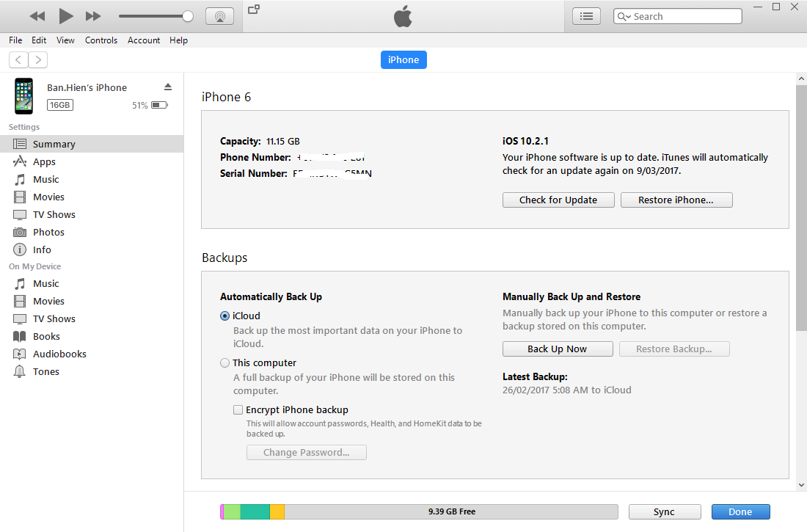Select the iCloud backup radio button

224,316
